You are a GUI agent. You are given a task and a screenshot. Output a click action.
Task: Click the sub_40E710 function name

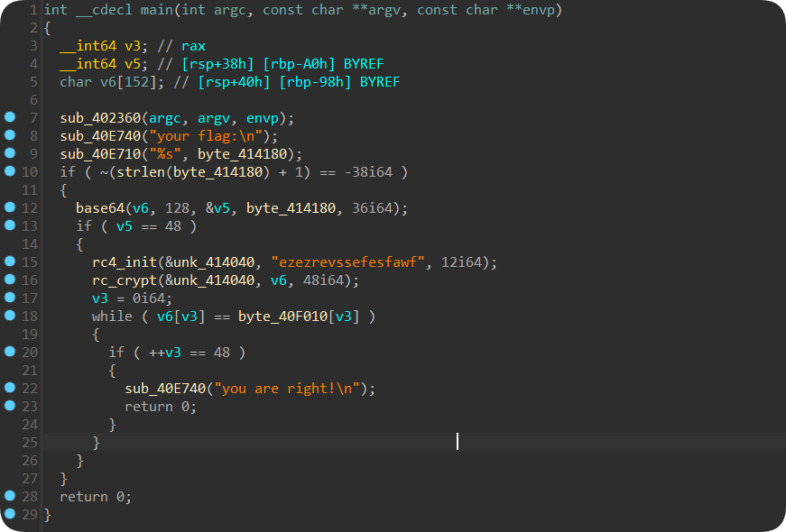(100, 154)
